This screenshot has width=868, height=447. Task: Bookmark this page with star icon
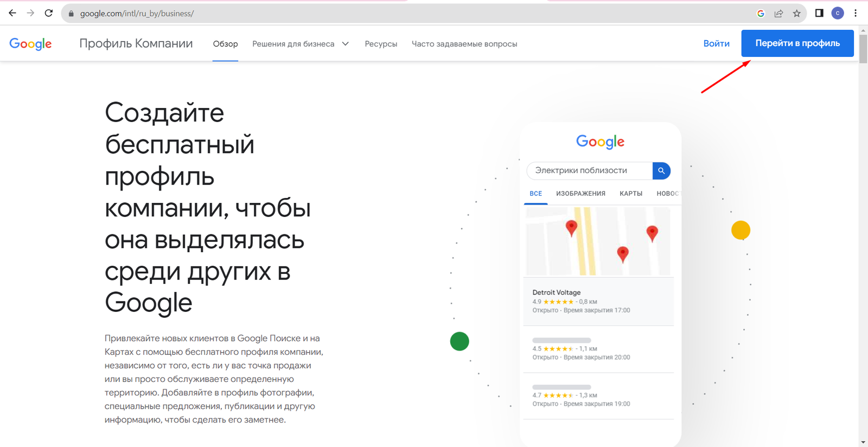(796, 14)
